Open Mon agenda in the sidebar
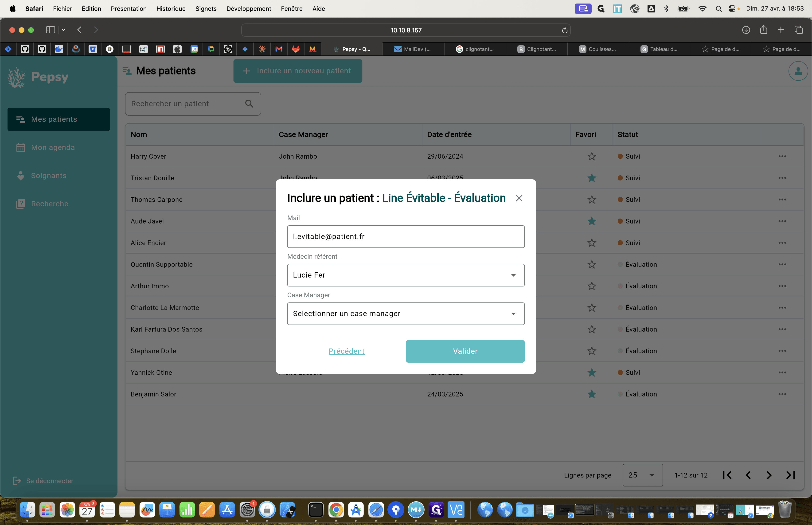Image resolution: width=812 pixels, height=525 pixels. coord(59,148)
